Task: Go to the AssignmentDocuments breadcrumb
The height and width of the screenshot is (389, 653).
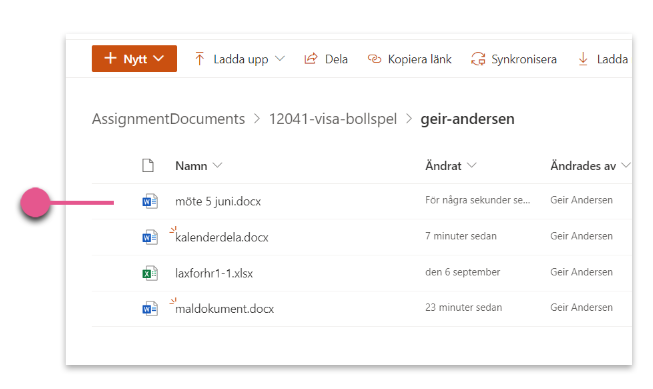Action: (168, 119)
